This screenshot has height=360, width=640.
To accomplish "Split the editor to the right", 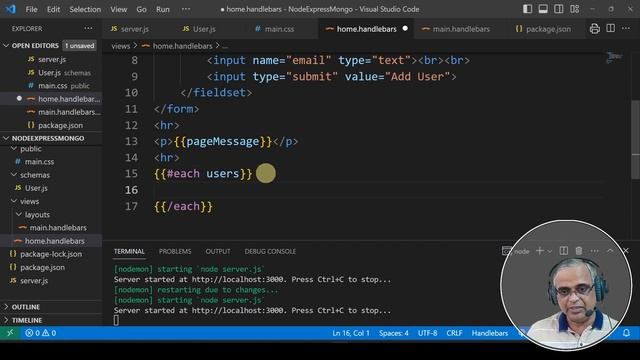I will [x=611, y=29].
